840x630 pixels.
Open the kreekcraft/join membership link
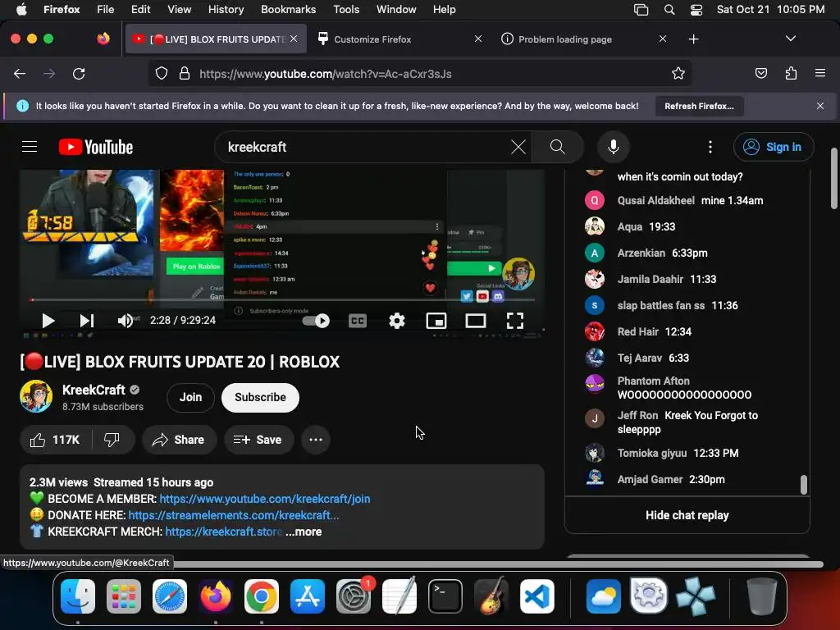click(x=265, y=499)
